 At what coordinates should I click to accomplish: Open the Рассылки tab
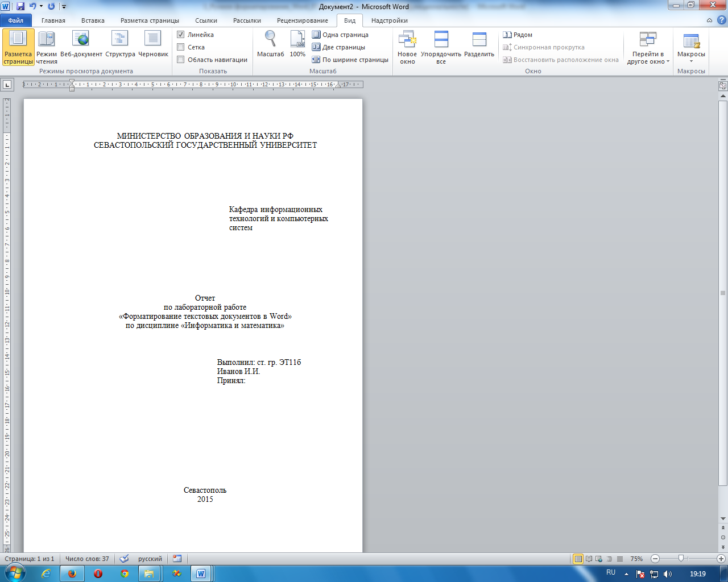[x=247, y=20]
